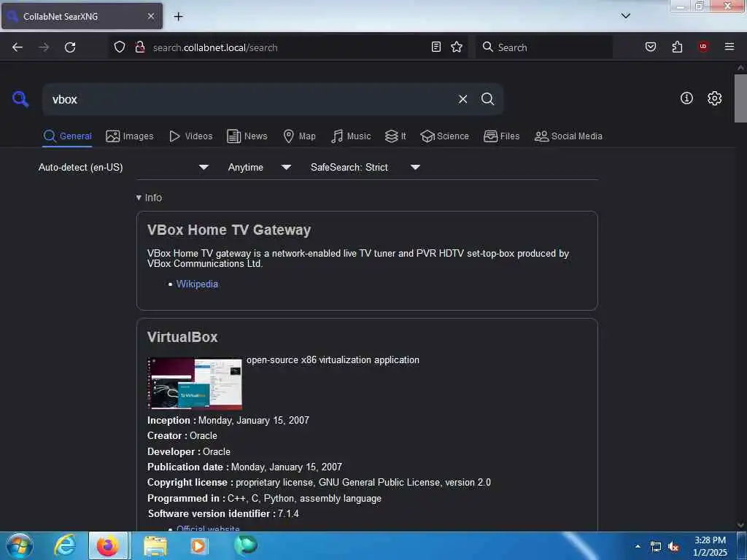Switch to the Videos tab
Image resolution: width=747 pixels, height=560 pixels.
(190, 136)
